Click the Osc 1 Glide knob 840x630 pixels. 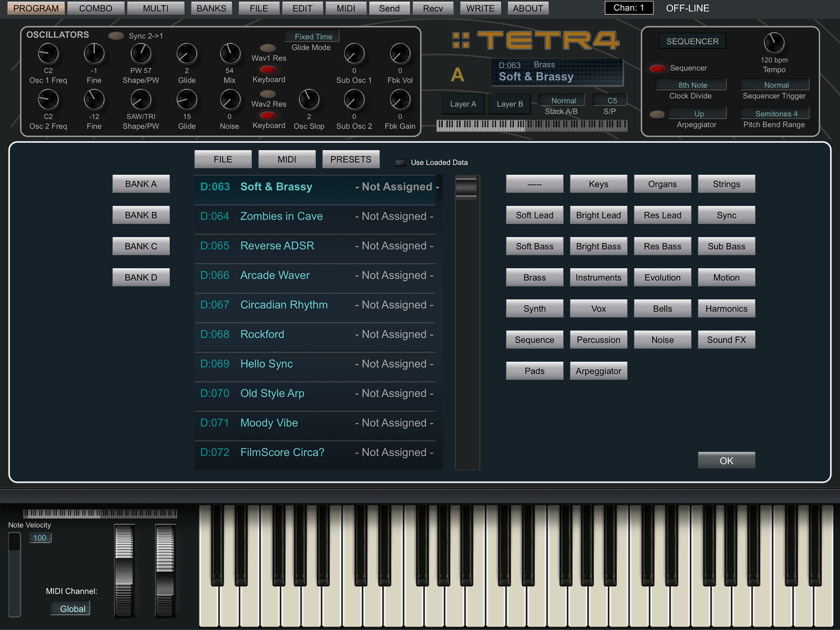[187, 54]
